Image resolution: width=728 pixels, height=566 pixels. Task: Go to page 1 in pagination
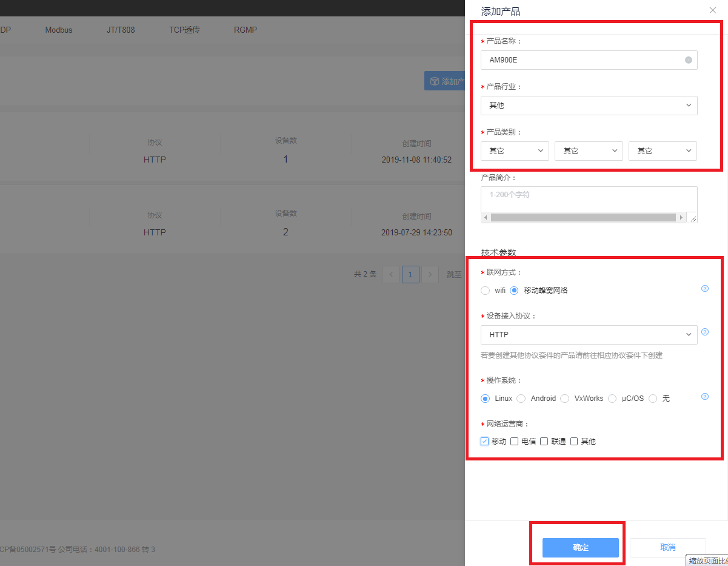(410, 275)
